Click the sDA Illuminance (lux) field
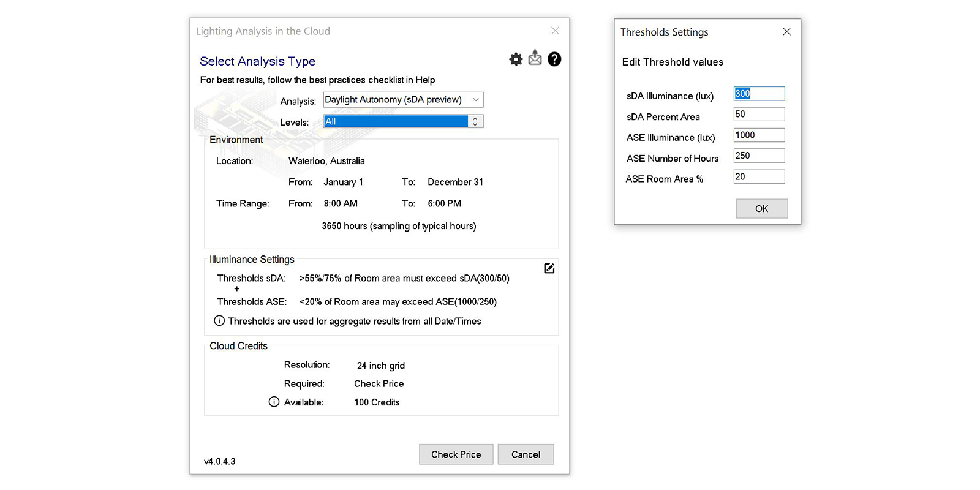The height and width of the screenshot is (490, 980). (759, 94)
